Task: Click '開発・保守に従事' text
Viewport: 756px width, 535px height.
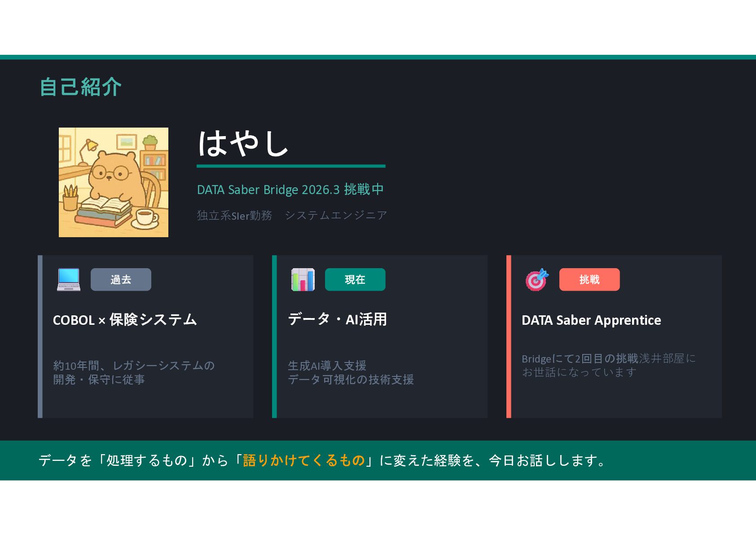Action: [x=99, y=380]
